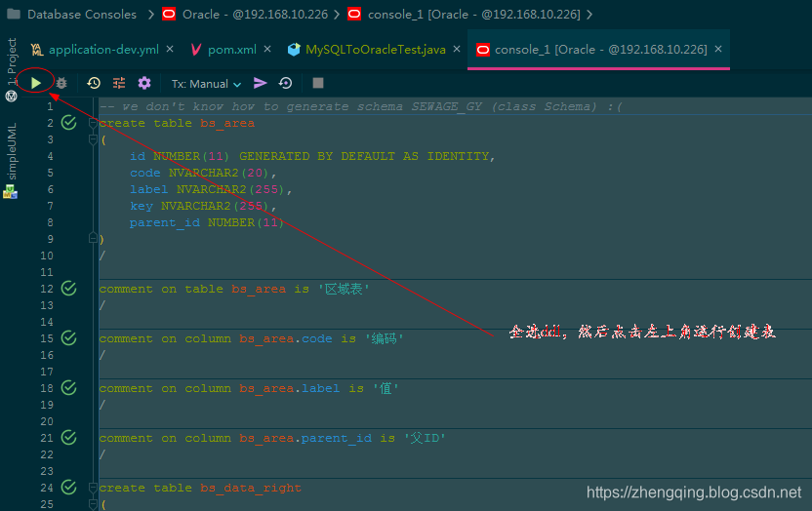Click 'comment on table bs_area' line 12

click(x=192, y=289)
